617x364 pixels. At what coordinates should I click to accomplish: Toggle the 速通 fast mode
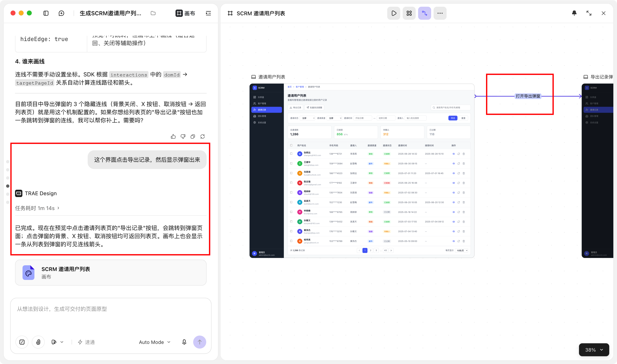86,342
